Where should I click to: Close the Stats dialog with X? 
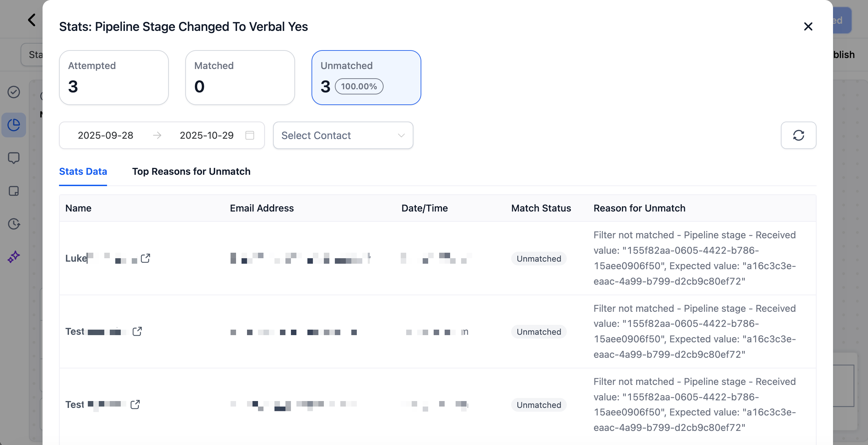click(808, 26)
